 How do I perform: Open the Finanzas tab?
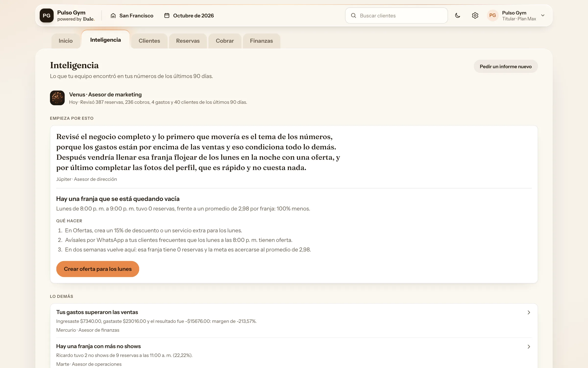261,41
